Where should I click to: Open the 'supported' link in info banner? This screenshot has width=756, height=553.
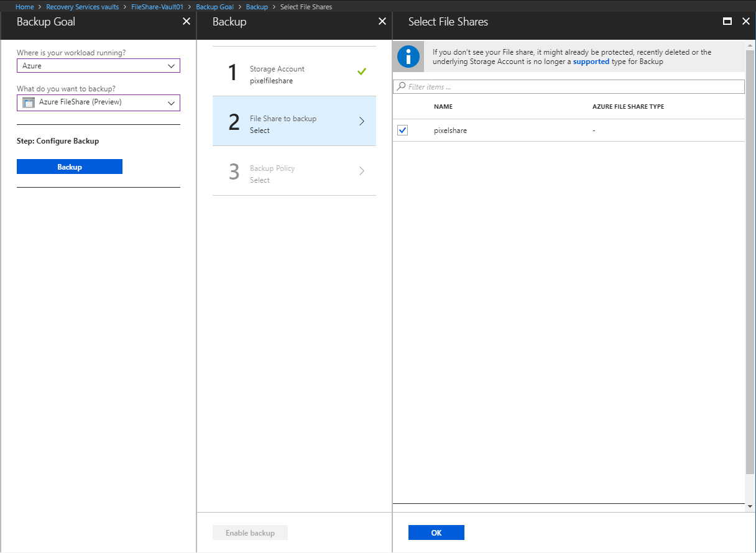coord(591,62)
